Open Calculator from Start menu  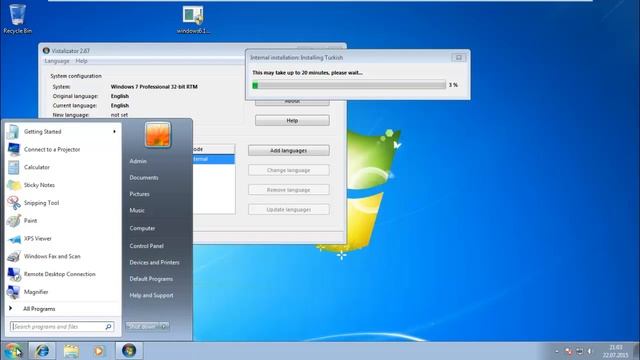62,167
